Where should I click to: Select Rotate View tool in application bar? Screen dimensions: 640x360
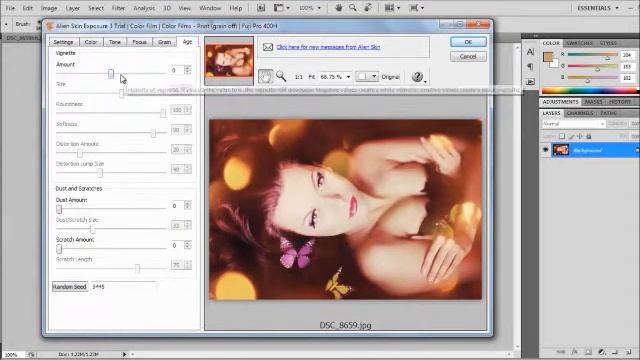tap(367, 8)
